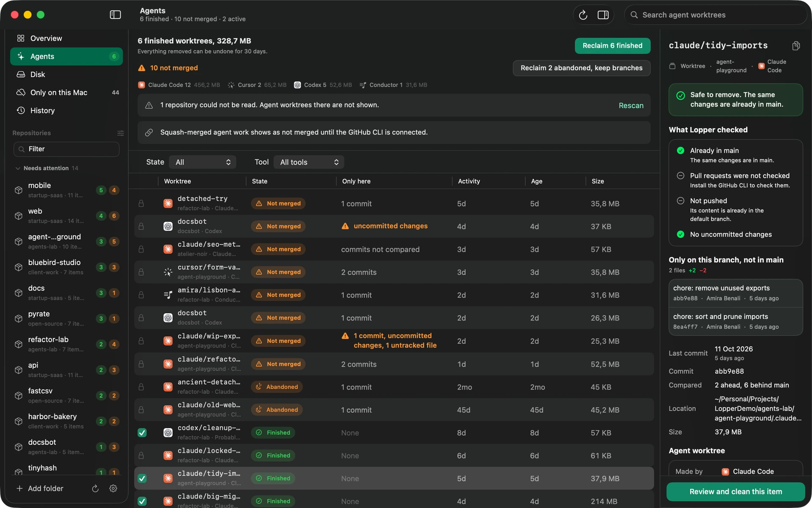Open the History section
The image size is (812, 508).
tap(66, 110)
